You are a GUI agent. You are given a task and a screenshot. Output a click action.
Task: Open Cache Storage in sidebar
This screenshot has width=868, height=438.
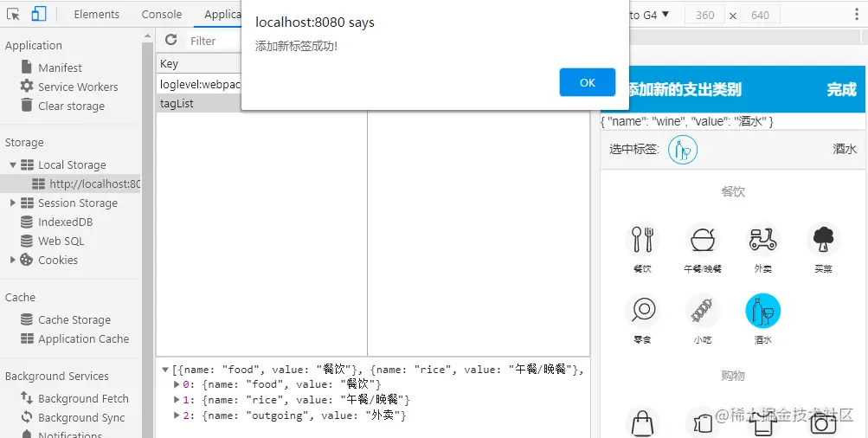[x=74, y=319]
